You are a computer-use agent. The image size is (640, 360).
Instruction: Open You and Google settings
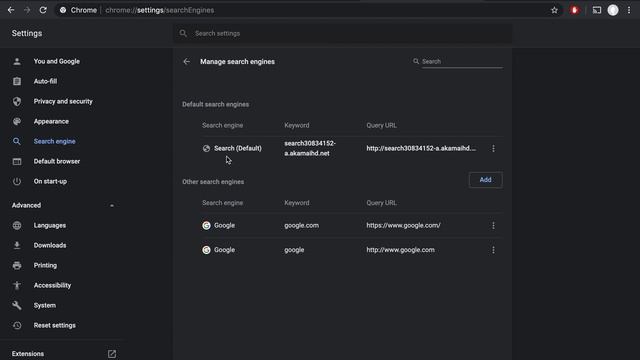(57, 61)
